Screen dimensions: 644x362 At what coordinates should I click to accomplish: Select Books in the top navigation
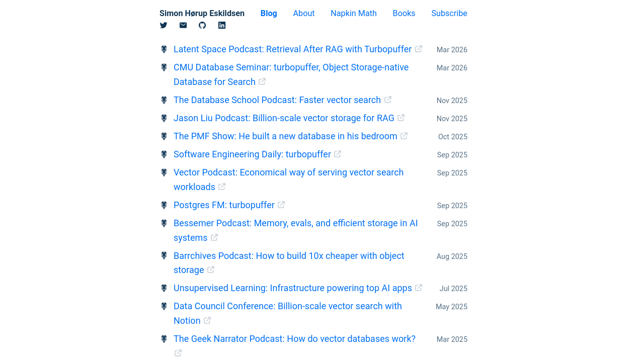click(x=404, y=14)
